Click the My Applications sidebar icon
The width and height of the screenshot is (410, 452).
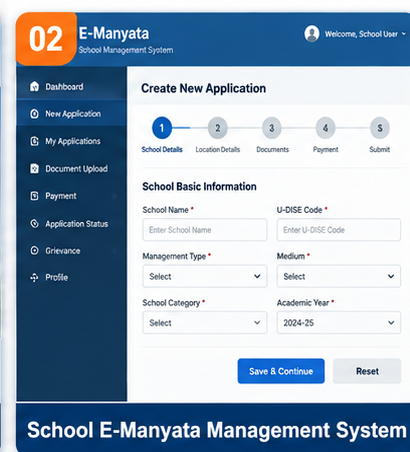click(34, 141)
